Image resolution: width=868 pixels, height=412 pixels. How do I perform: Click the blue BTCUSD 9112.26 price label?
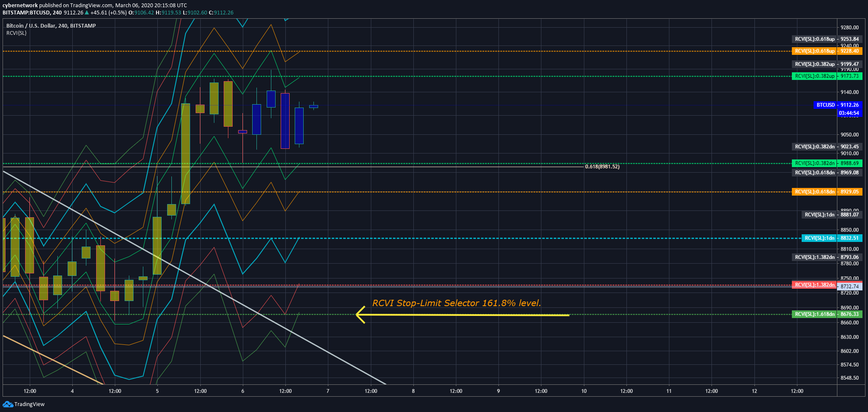[837, 105]
